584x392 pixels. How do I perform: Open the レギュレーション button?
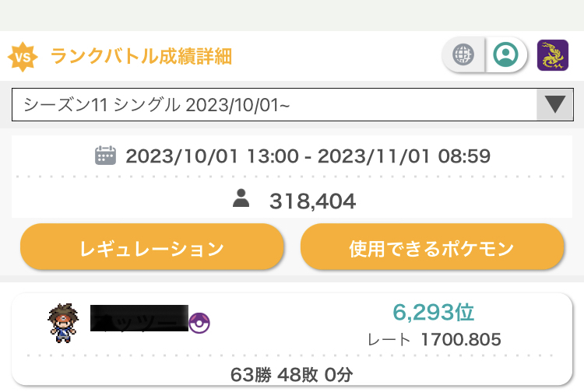tap(152, 249)
